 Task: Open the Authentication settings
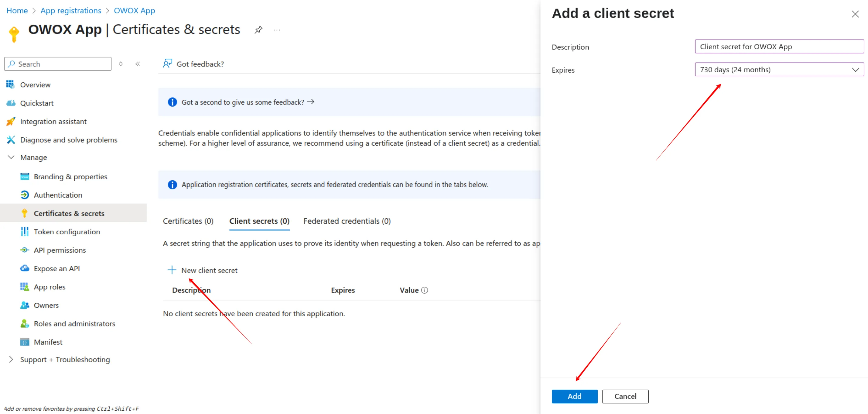pyautogui.click(x=58, y=195)
